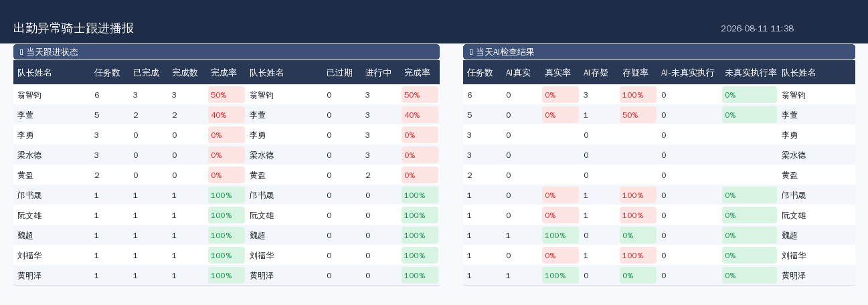Click the 2026-08-11 11:38 timestamp
868x305 pixels.
coord(757,28)
